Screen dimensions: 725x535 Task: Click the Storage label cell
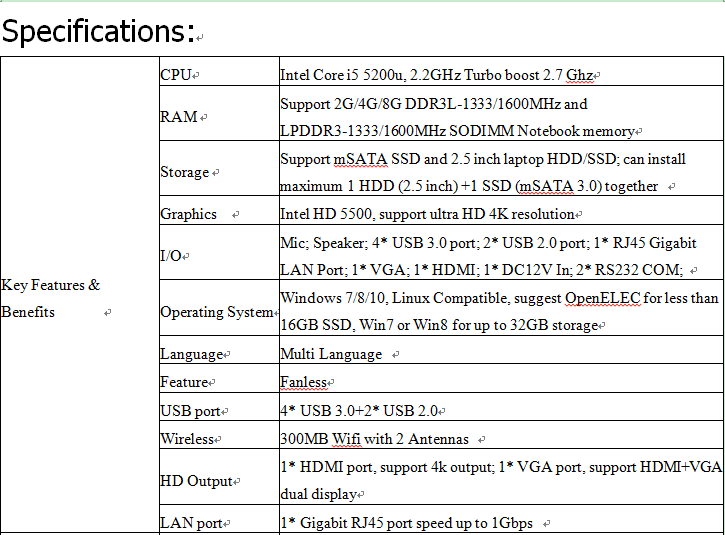coord(185,172)
